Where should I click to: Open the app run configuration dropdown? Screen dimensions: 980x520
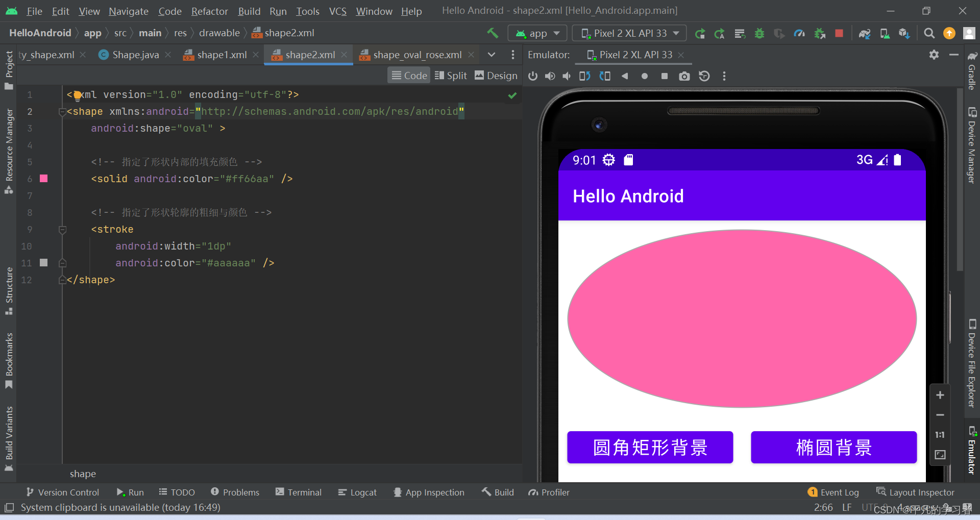(537, 33)
